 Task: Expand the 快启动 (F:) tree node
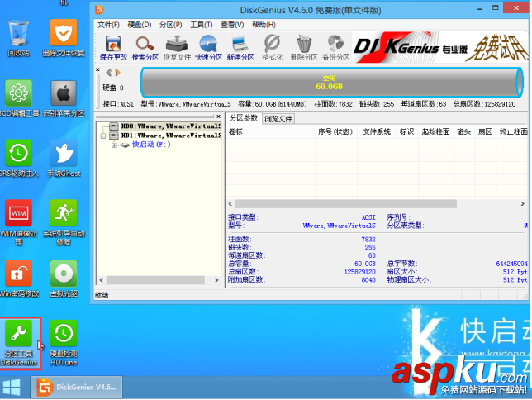tap(114, 145)
